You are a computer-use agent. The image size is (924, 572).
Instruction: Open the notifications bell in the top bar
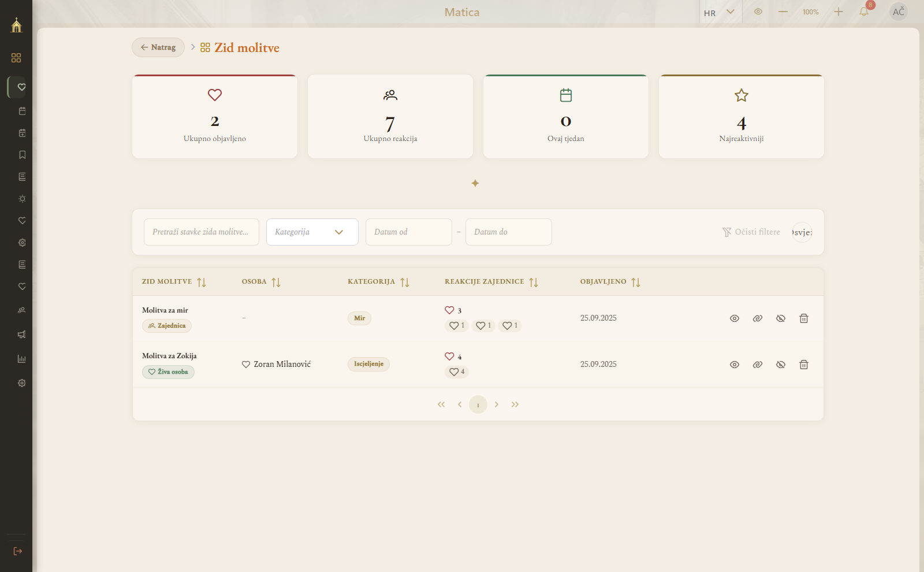[864, 12]
